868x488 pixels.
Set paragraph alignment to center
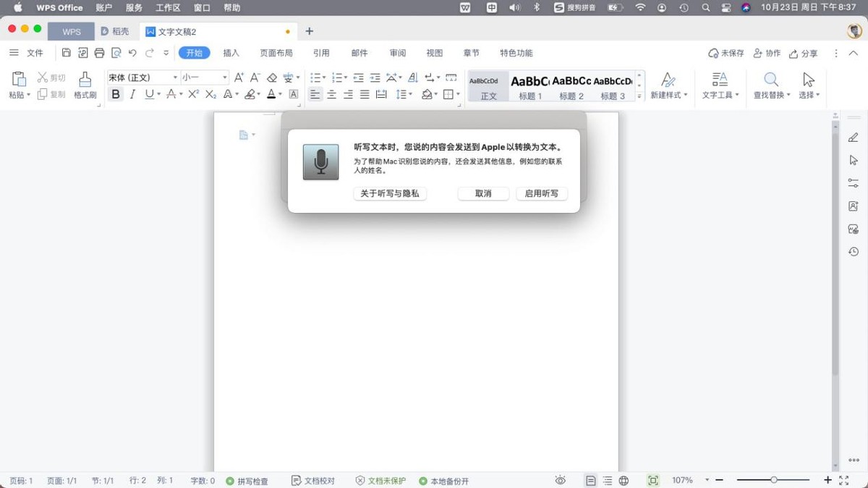[331, 94]
